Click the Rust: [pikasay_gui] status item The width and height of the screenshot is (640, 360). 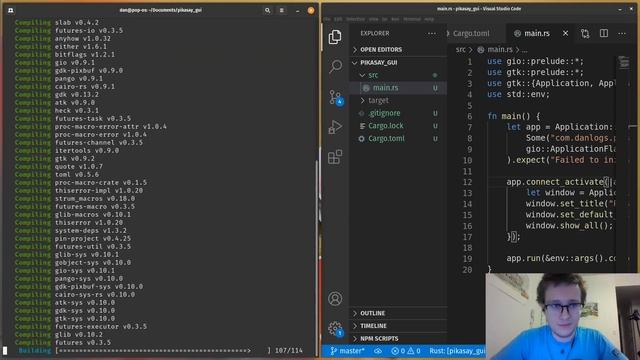pos(457,351)
